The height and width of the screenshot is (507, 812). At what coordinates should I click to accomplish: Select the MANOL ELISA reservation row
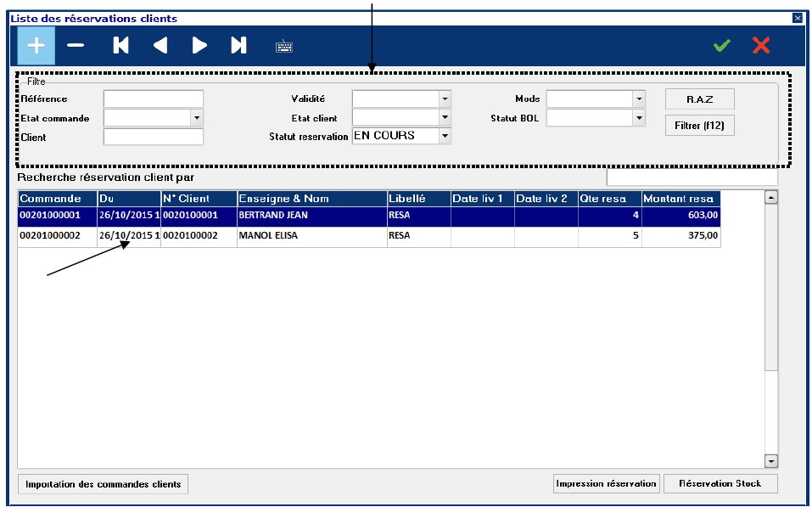tap(311, 236)
